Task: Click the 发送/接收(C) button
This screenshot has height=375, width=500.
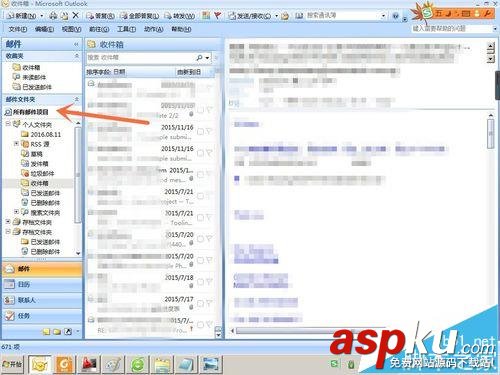Action: [x=250, y=16]
